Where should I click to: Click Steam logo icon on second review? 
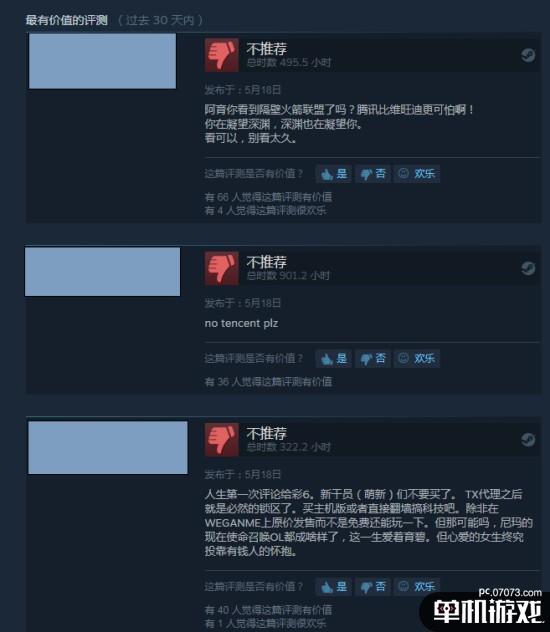[x=528, y=268]
